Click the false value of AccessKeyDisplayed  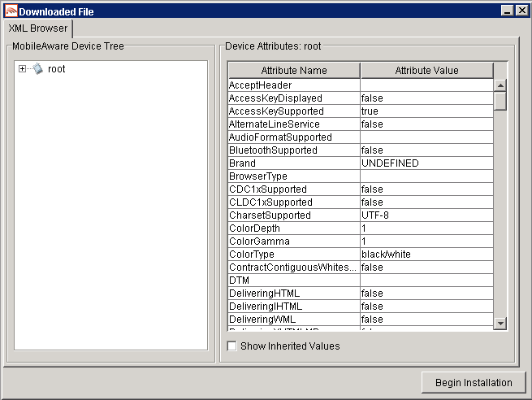[427, 98]
